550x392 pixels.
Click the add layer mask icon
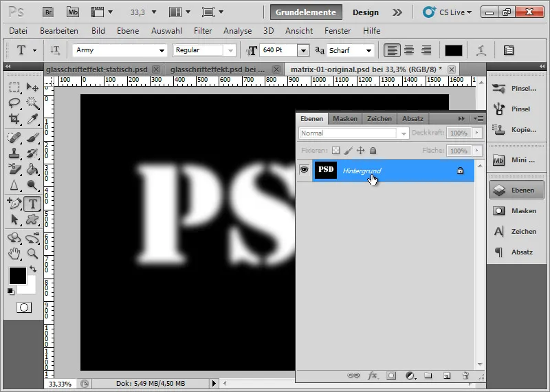point(391,375)
